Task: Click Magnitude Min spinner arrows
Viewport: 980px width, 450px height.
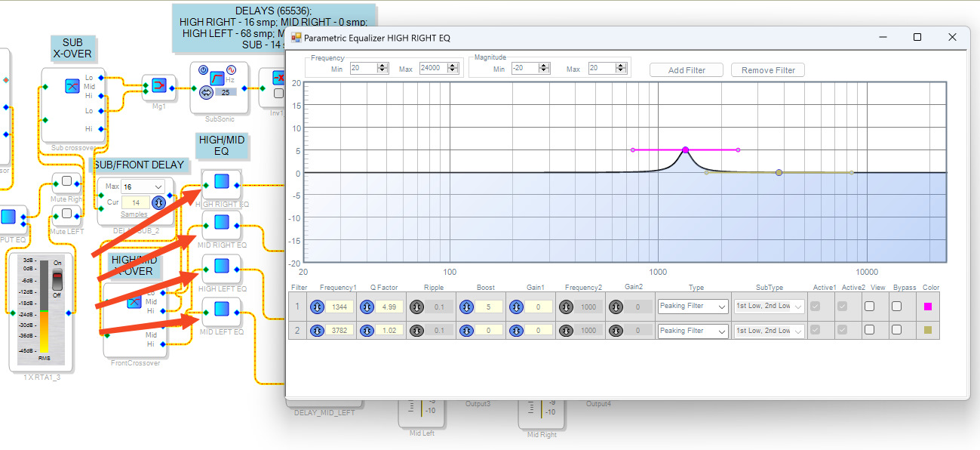Action: pyautogui.click(x=543, y=68)
